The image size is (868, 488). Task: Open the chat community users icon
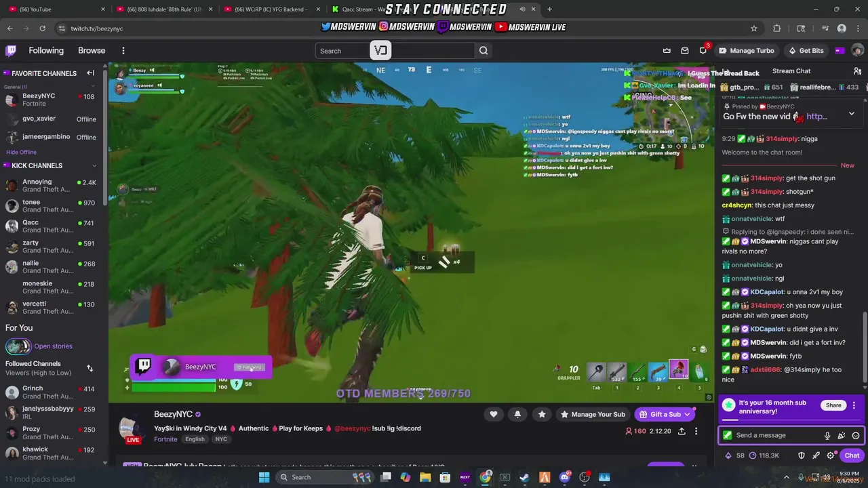[x=857, y=71]
